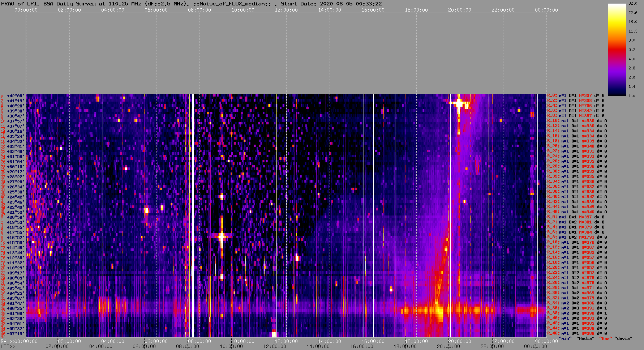Select the 16.0 value on the color scale
The image size is (644, 350).
[x=633, y=22]
